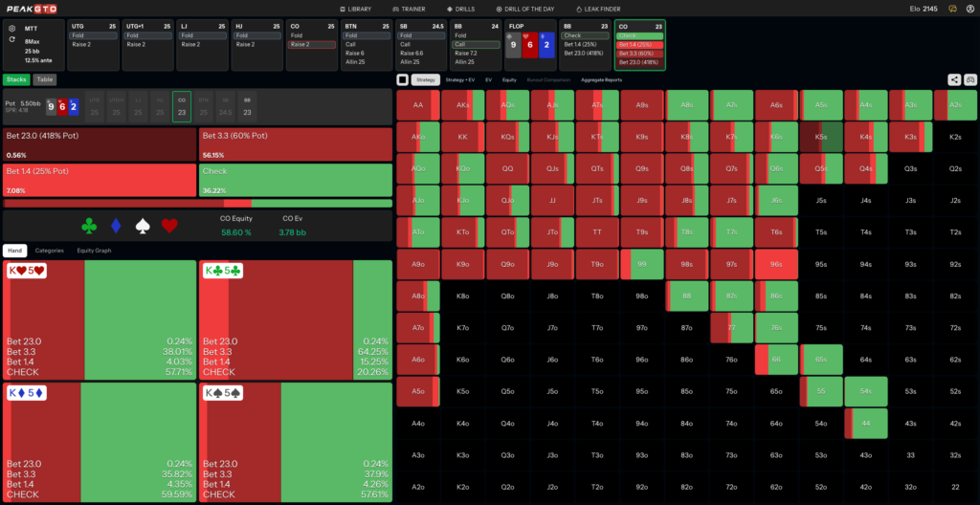Filter by spades suit icon

tap(144, 226)
